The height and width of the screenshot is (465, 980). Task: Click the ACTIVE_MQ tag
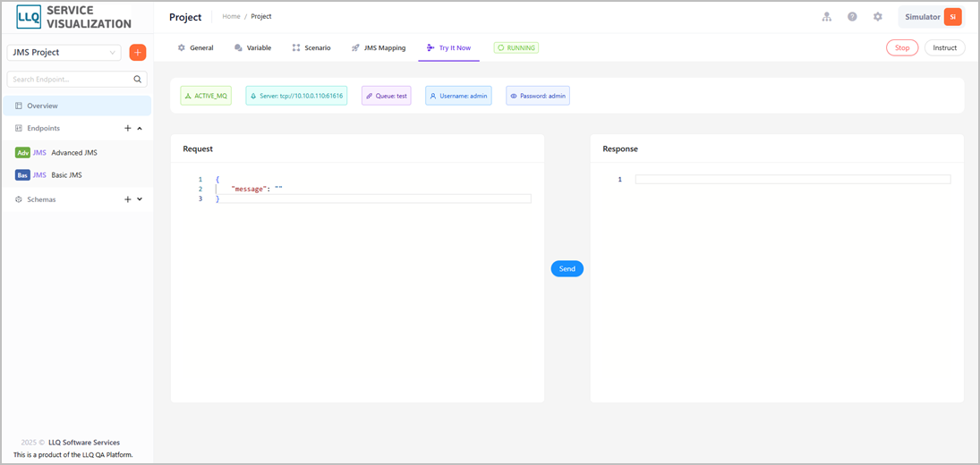point(206,96)
